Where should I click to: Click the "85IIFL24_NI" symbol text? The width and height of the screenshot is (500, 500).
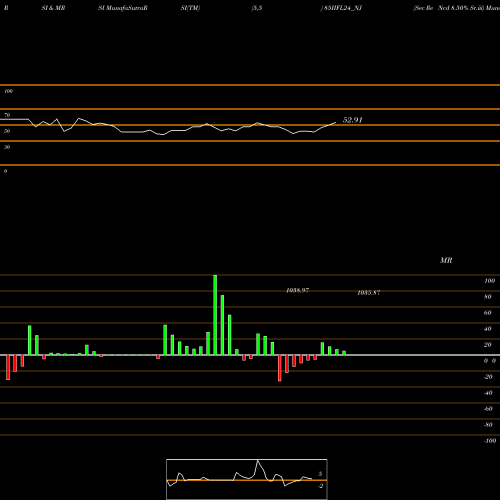[343, 8]
